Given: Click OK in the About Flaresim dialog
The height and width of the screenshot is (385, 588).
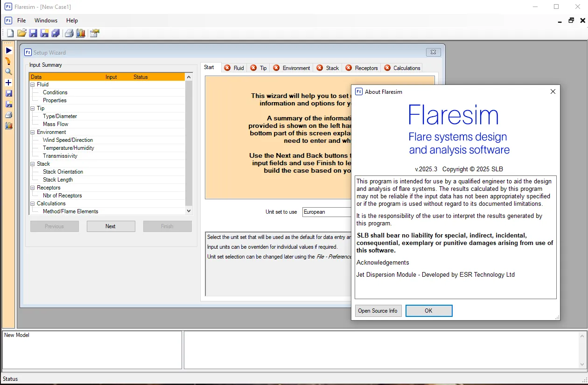Looking at the screenshot, I should pos(428,310).
